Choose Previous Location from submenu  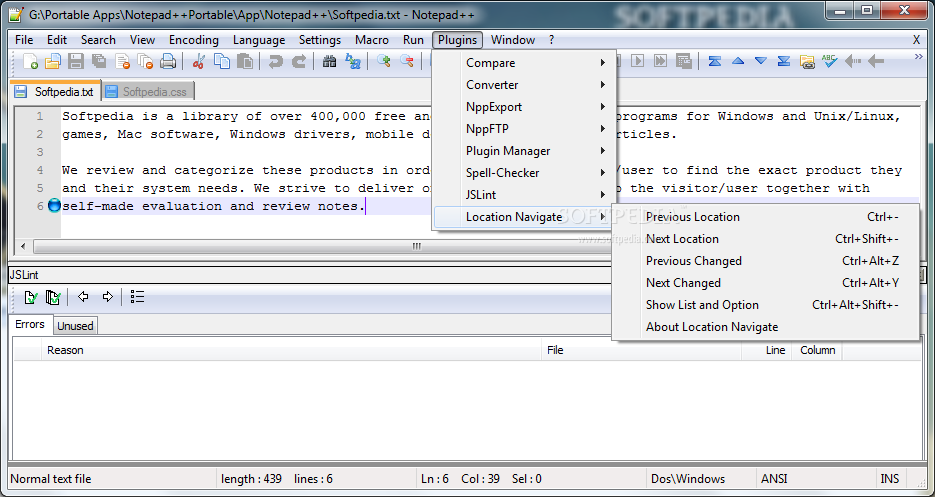click(x=766, y=217)
